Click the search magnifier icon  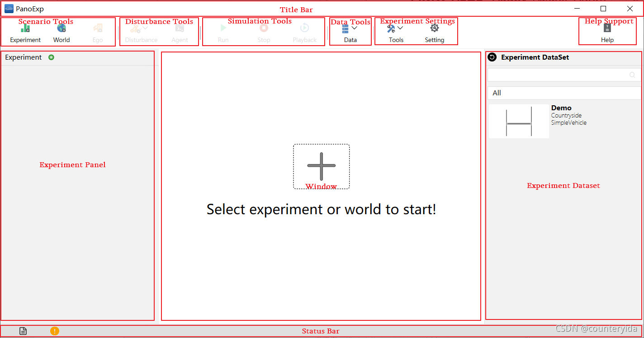pos(632,75)
